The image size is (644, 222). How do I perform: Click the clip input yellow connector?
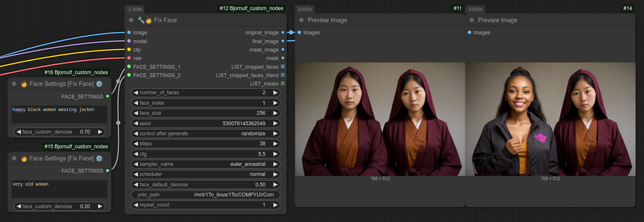129,49
